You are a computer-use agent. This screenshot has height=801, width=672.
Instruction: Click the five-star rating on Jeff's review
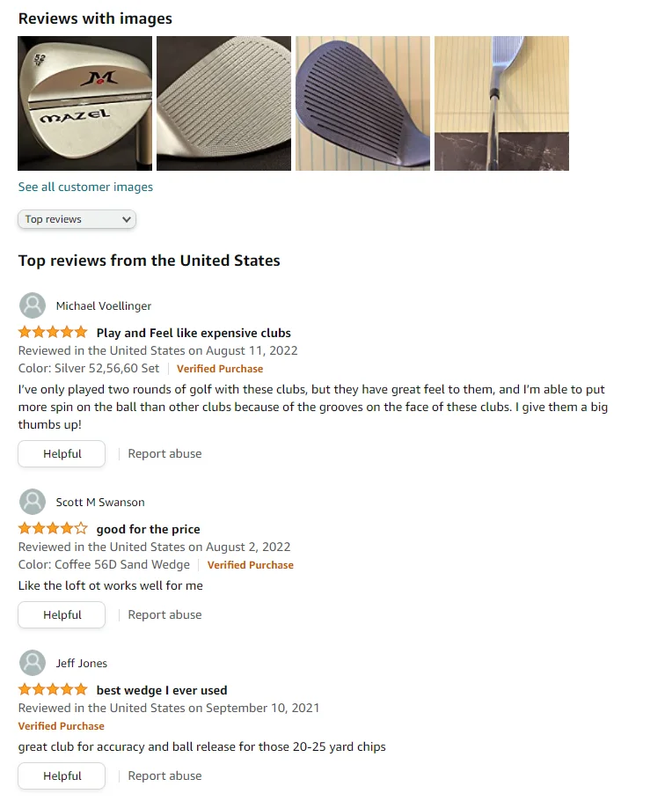point(53,690)
